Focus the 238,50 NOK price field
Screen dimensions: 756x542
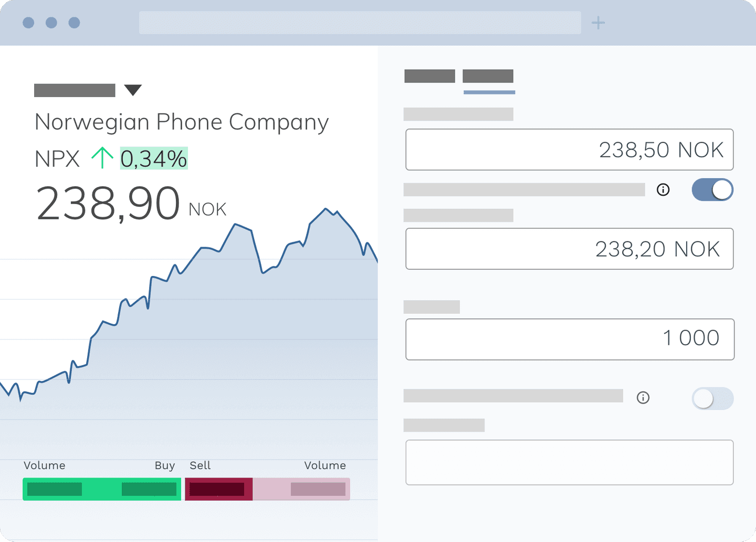569,150
